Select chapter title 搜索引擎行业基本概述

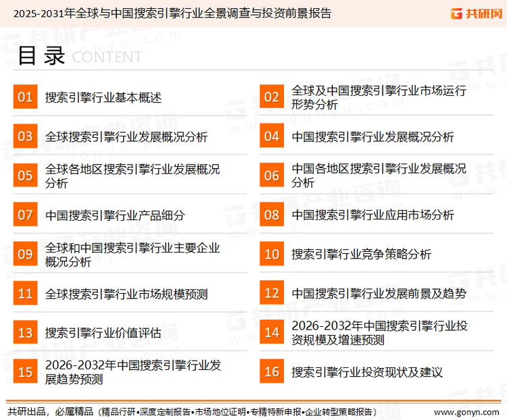(103, 97)
